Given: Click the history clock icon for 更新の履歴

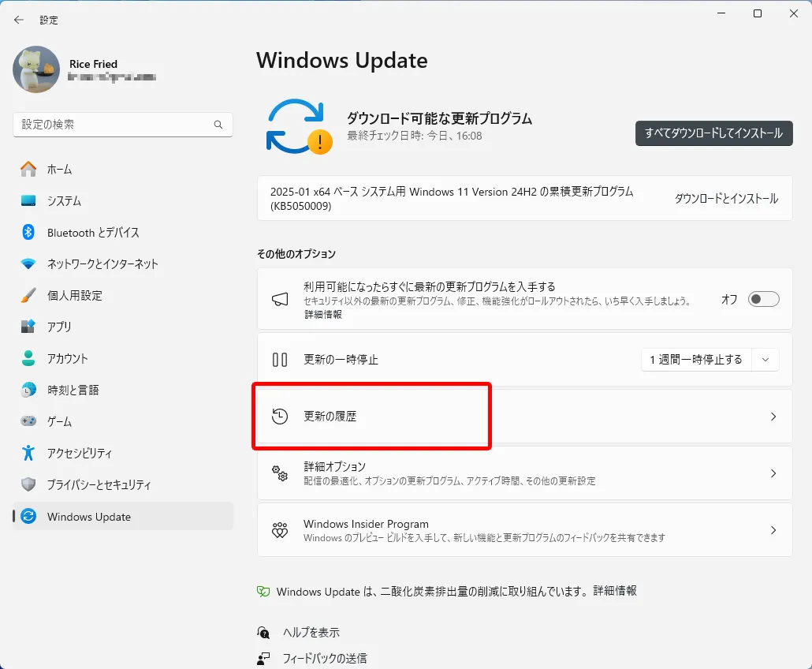Looking at the screenshot, I should 280,416.
